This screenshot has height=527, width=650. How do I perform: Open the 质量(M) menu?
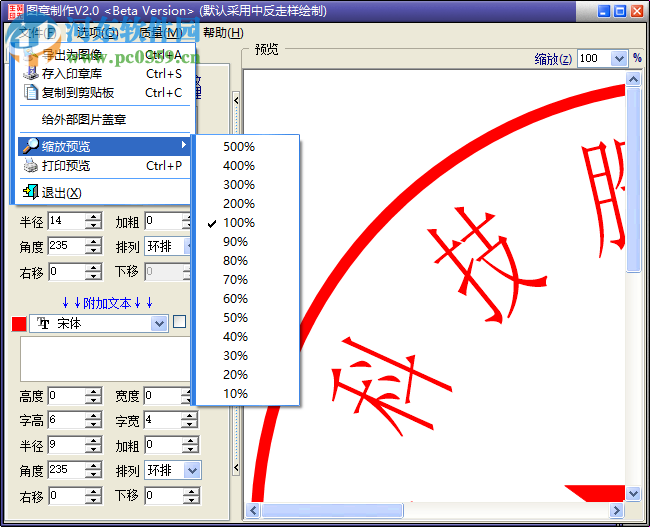coord(161,33)
